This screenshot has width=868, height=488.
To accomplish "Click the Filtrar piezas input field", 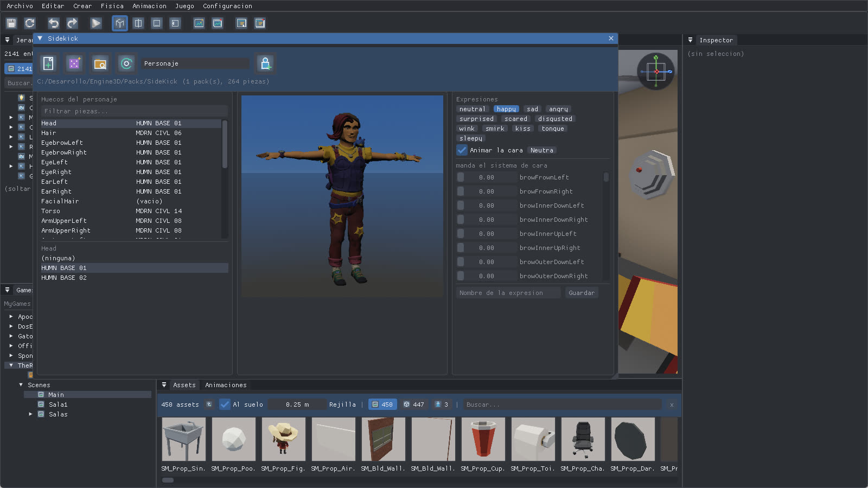I will 134,111.
